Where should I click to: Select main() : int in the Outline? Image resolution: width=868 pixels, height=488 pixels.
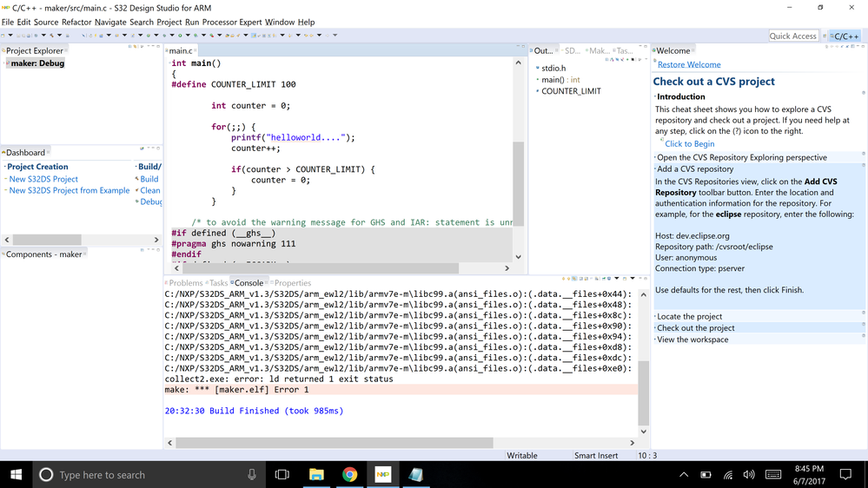560,80
